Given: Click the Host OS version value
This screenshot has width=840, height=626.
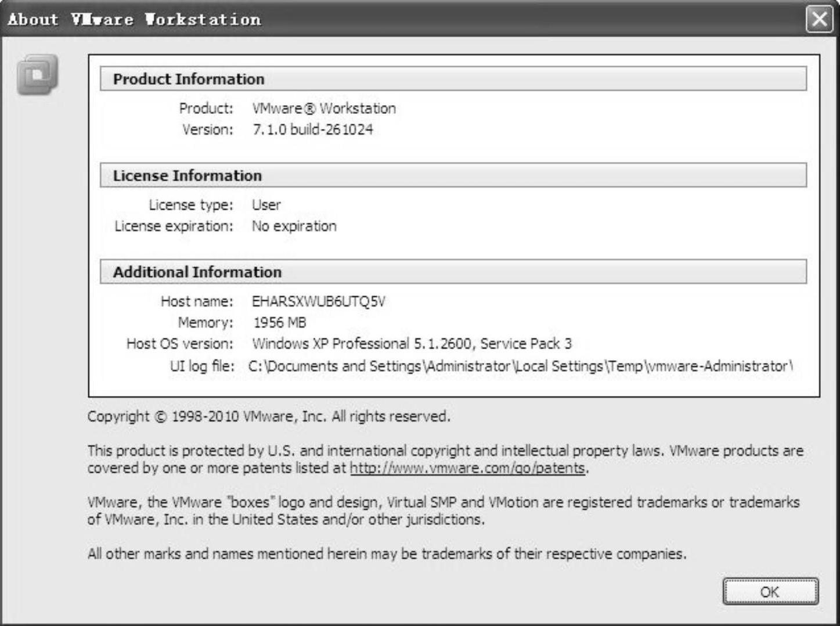Looking at the screenshot, I should (x=412, y=344).
